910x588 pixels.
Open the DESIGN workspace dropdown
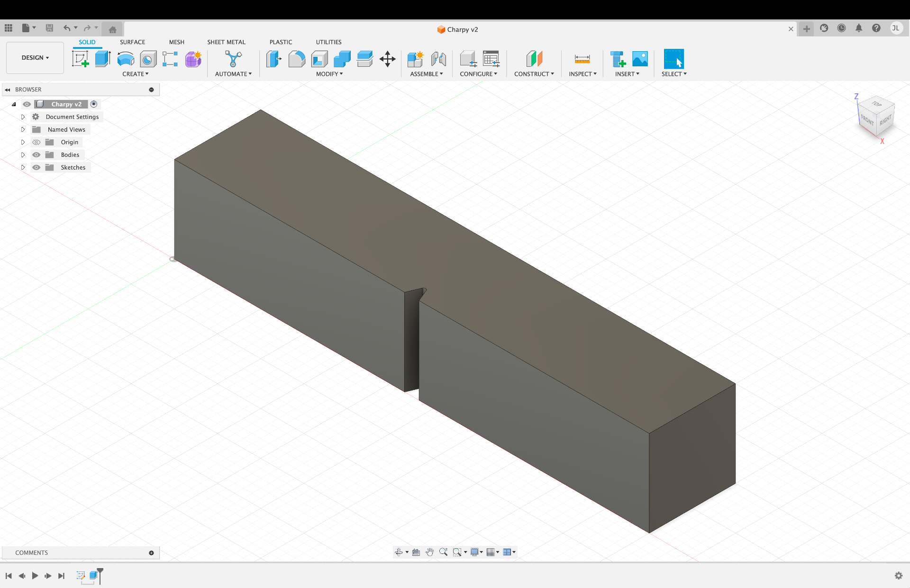coord(35,58)
